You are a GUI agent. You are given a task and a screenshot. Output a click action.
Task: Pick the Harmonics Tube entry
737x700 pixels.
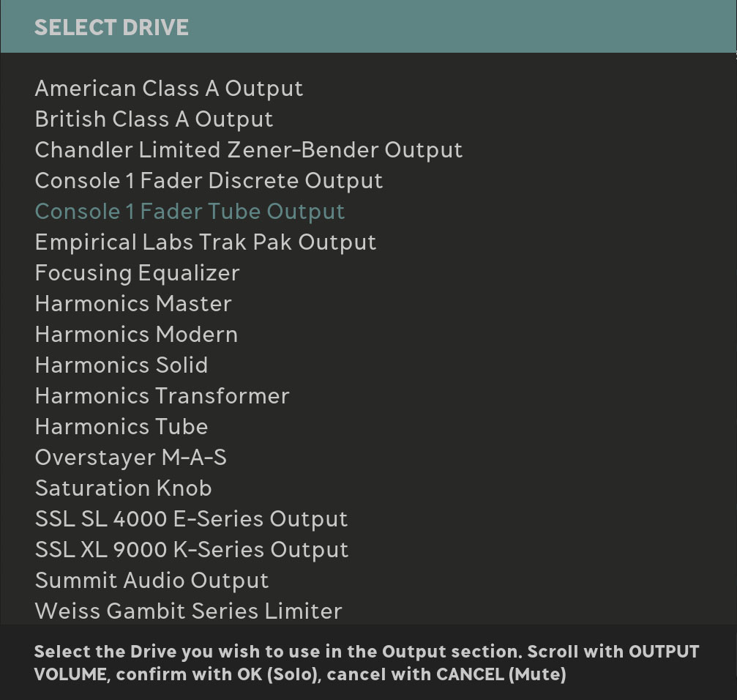click(121, 427)
